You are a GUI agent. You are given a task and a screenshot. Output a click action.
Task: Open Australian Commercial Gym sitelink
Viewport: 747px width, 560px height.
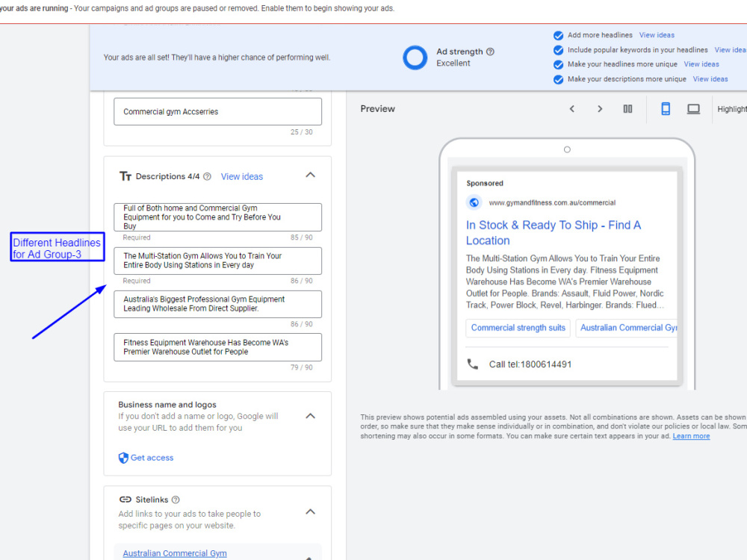click(175, 553)
